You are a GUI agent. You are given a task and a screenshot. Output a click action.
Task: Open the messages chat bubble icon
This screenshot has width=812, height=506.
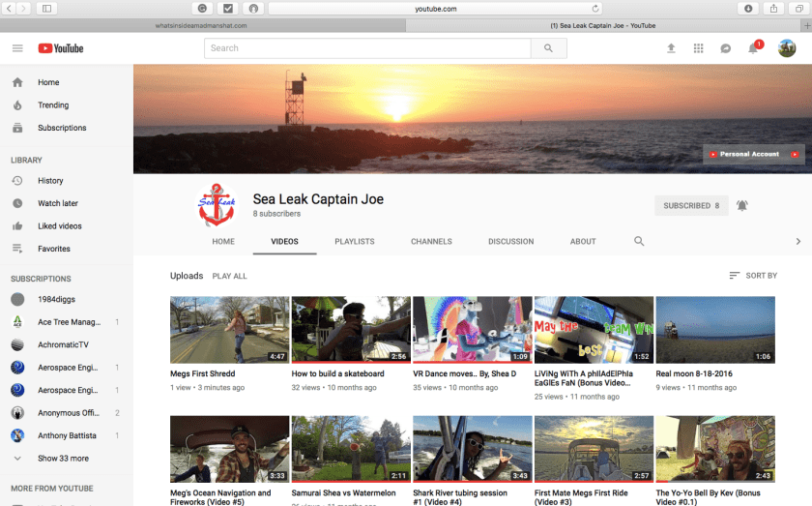click(726, 48)
